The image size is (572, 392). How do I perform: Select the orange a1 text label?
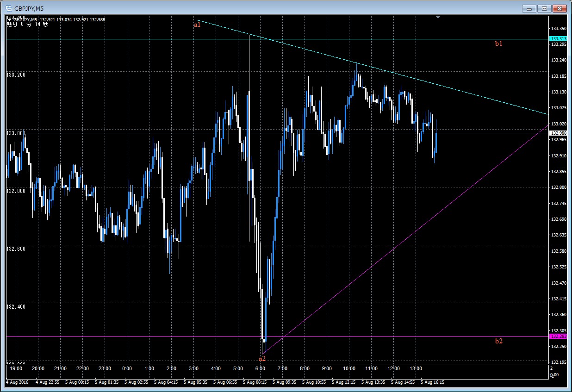(197, 25)
